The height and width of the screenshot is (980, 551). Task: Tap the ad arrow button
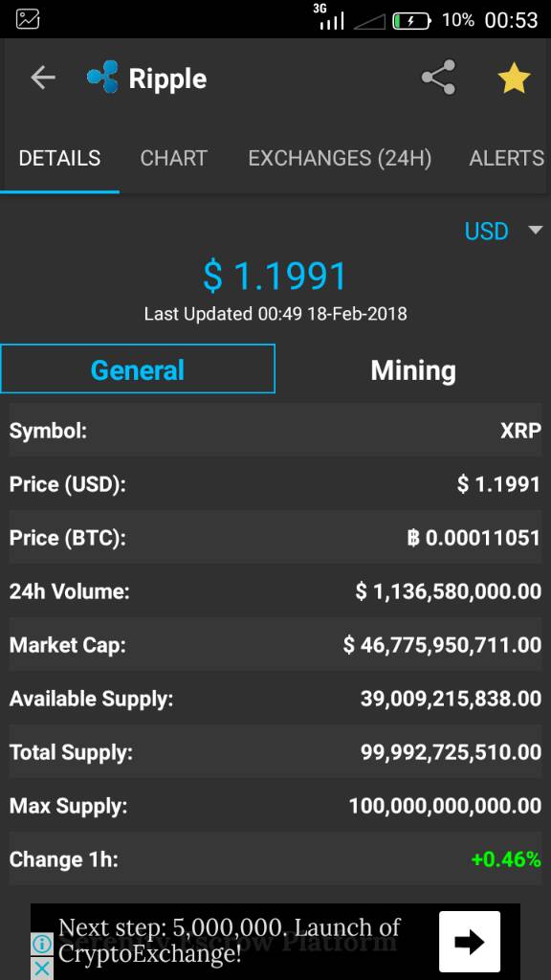pos(470,942)
